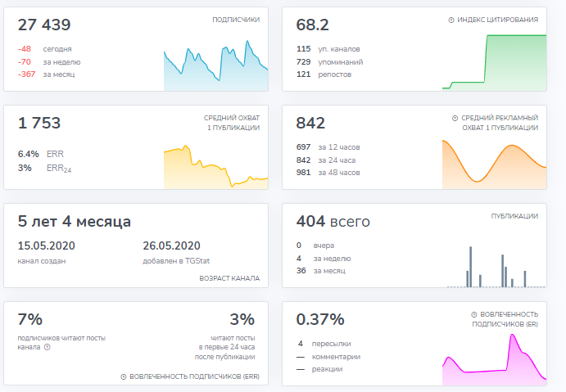Click info icon beside ВОВЛЕЧЕННОСТЬ ПОДПИСЧИКОВ (ER)

pos(474,314)
